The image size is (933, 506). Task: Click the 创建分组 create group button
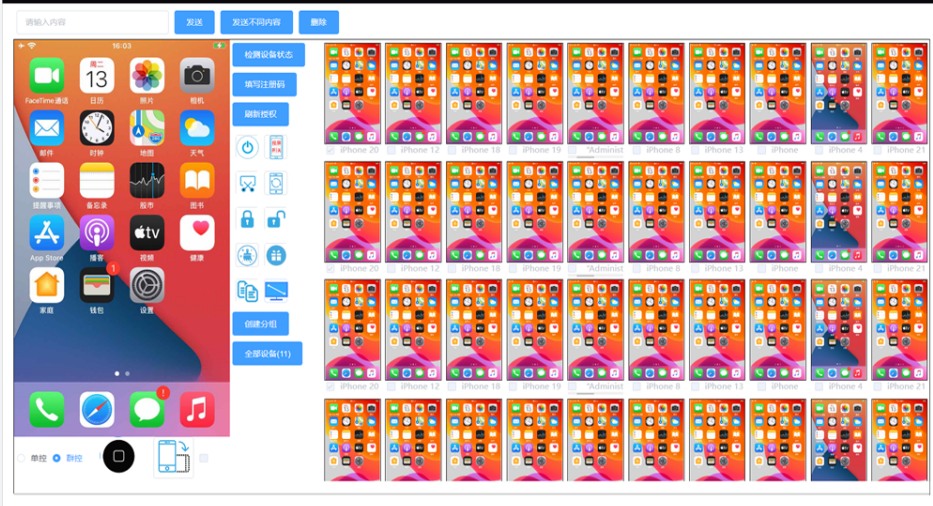[261, 324]
